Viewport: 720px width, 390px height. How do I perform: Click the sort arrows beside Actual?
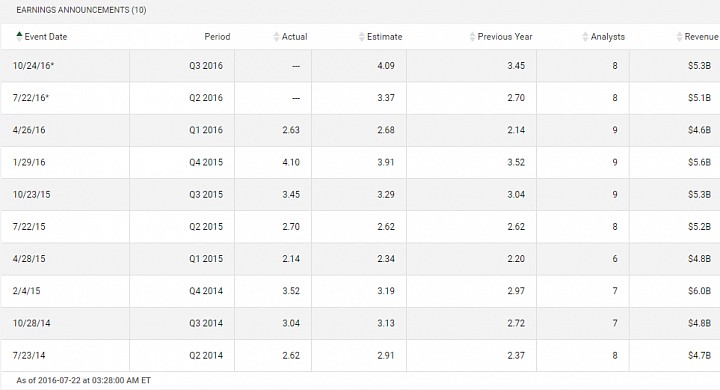coord(276,37)
